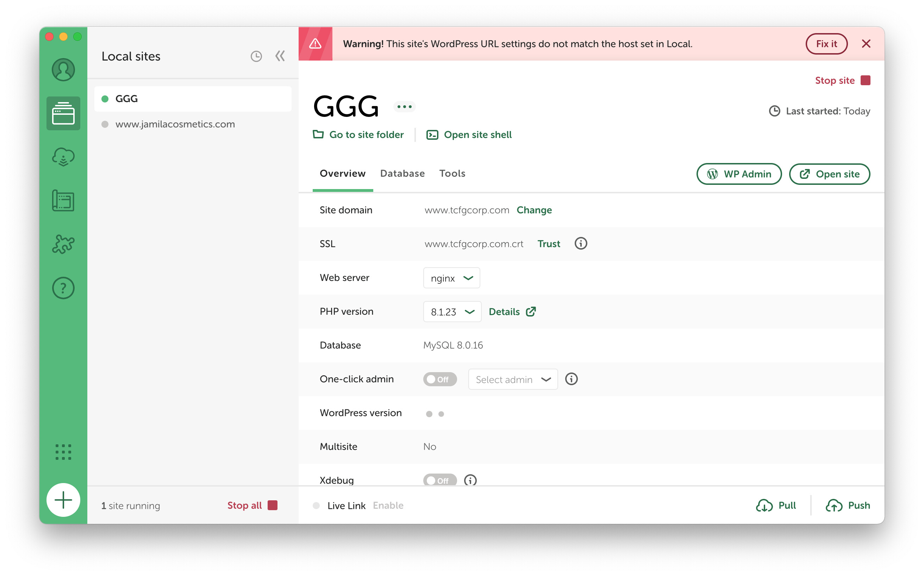Toggle the One-click admin switch
The image size is (924, 576).
click(439, 379)
